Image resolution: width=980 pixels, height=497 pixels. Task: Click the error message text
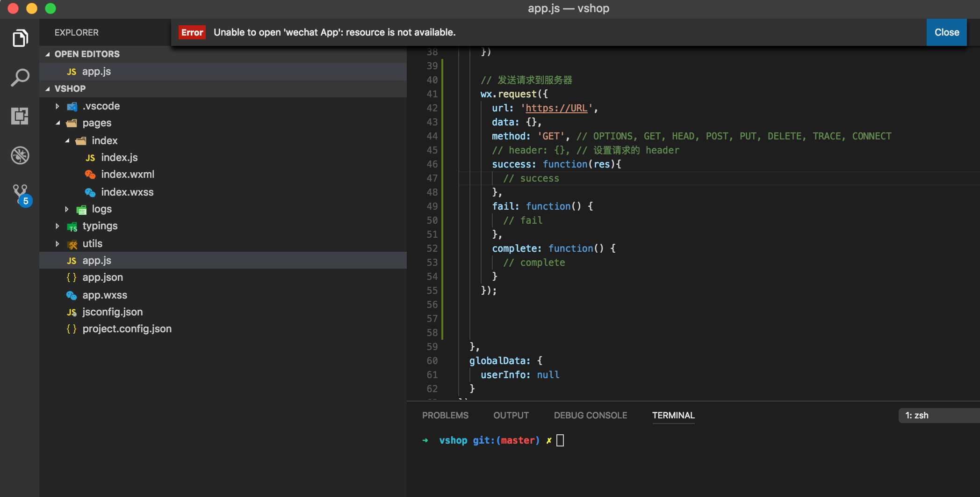(x=334, y=32)
